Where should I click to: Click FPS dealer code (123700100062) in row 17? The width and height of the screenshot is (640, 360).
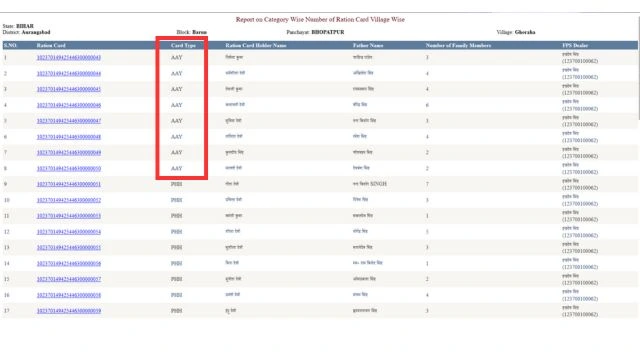(x=580, y=314)
